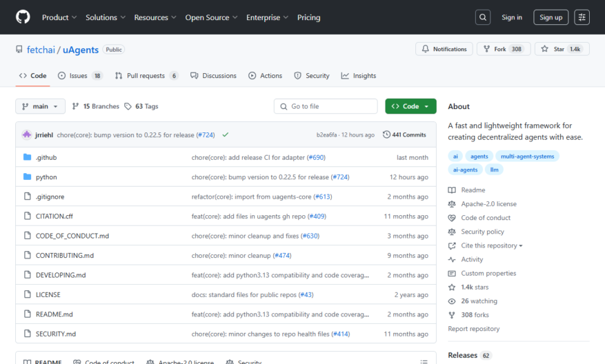The height and width of the screenshot is (364, 605).
Task: Open the green Code dropdown button
Action: 410,106
